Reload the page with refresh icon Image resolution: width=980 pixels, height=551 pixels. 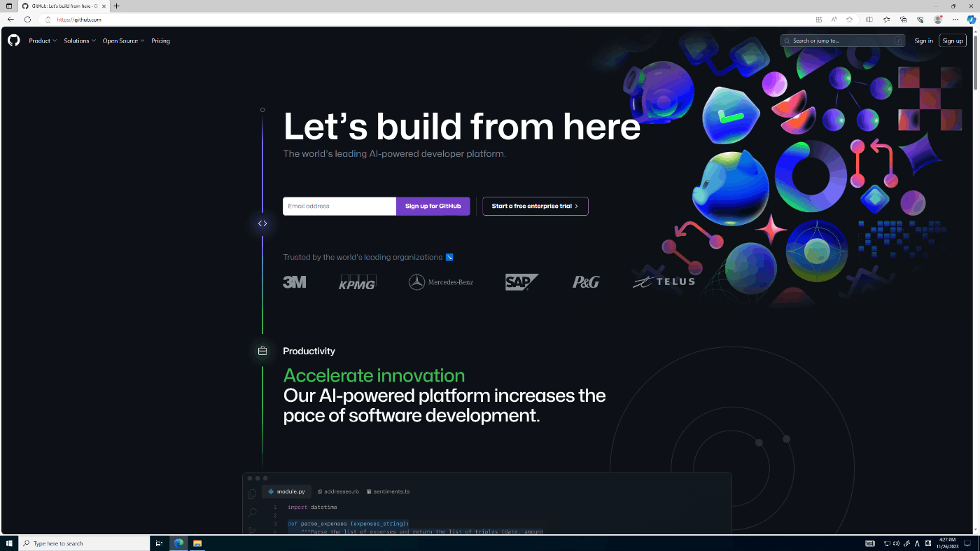pos(27,20)
